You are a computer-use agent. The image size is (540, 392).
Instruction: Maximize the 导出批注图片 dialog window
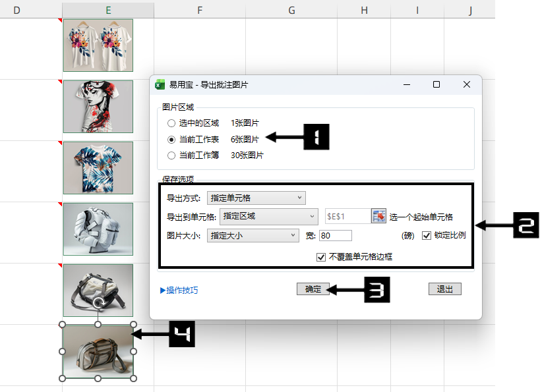436,84
